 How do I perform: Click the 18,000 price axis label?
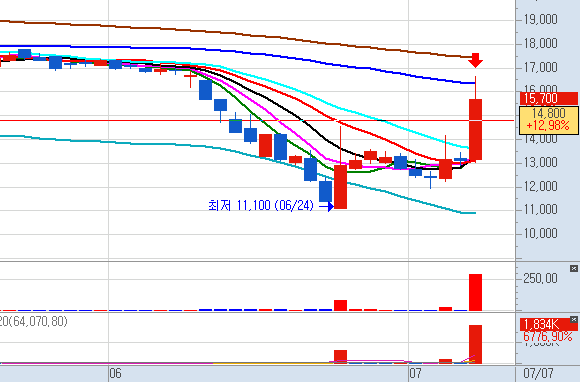click(540, 43)
